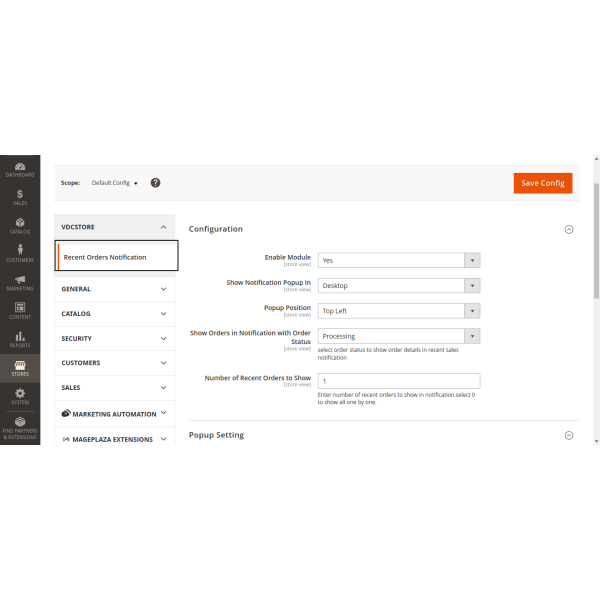Open the Reports chart icon
The height and width of the screenshot is (600, 600).
pyautogui.click(x=19, y=339)
